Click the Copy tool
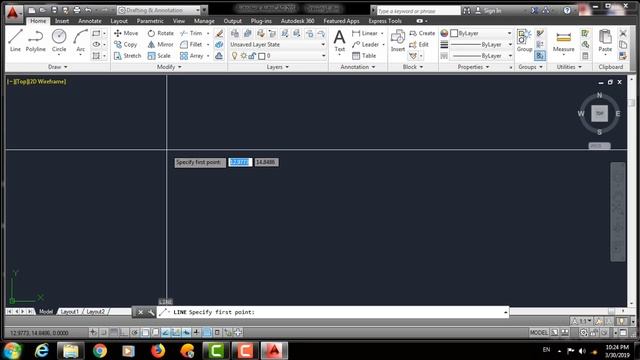The height and width of the screenshot is (360, 640). pyautogui.click(x=126, y=44)
